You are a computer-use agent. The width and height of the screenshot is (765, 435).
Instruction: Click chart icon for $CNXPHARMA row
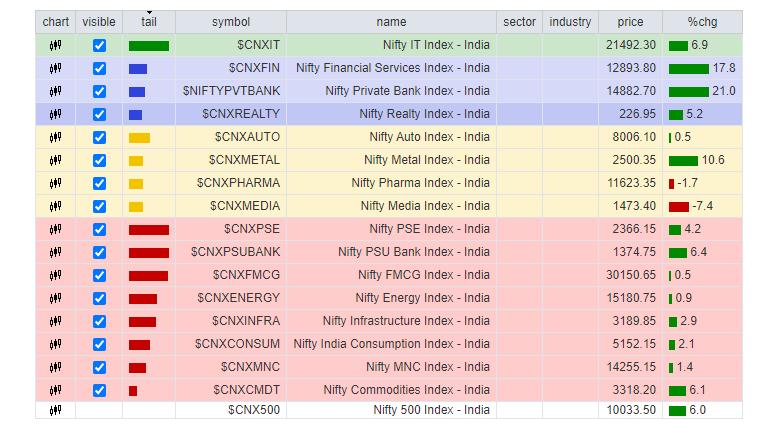[55, 183]
